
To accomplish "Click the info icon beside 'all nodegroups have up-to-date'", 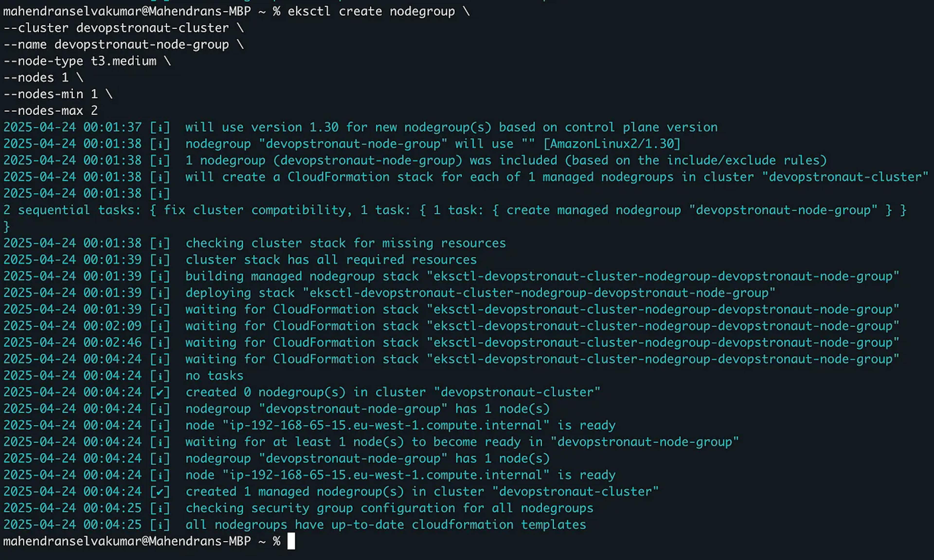I will (160, 525).
